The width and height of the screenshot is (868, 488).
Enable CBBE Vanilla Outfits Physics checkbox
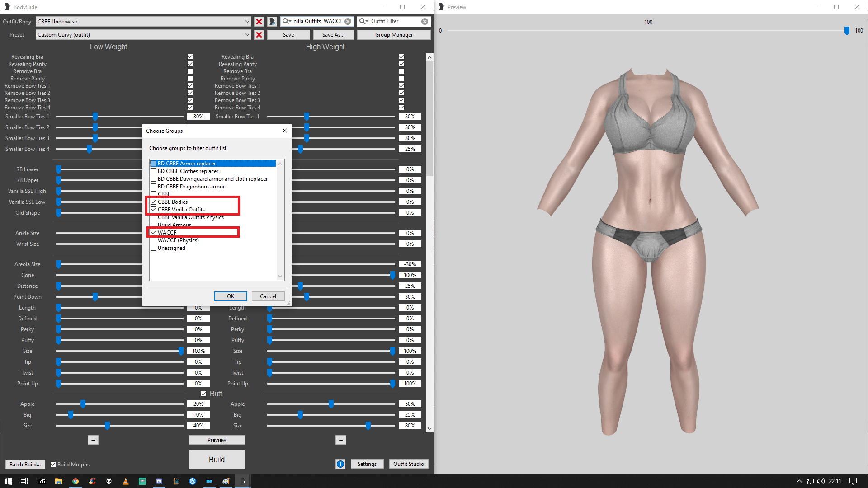pyautogui.click(x=154, y=217)
